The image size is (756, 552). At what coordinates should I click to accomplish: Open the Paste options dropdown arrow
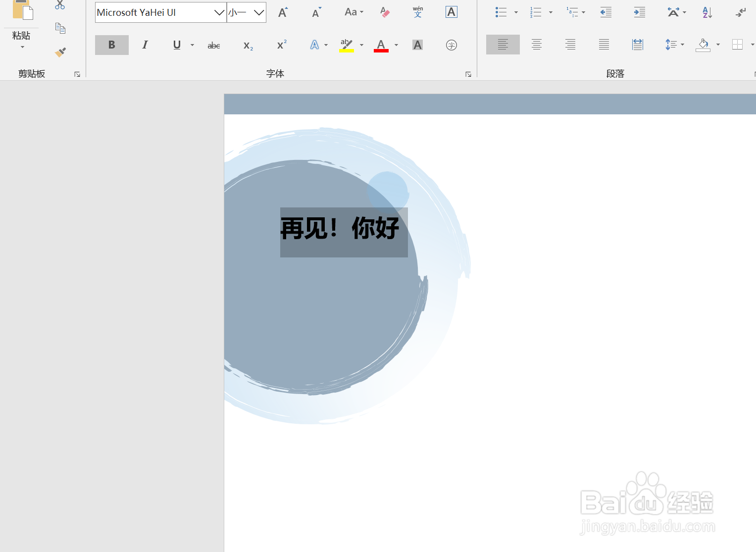coord(22,47)
